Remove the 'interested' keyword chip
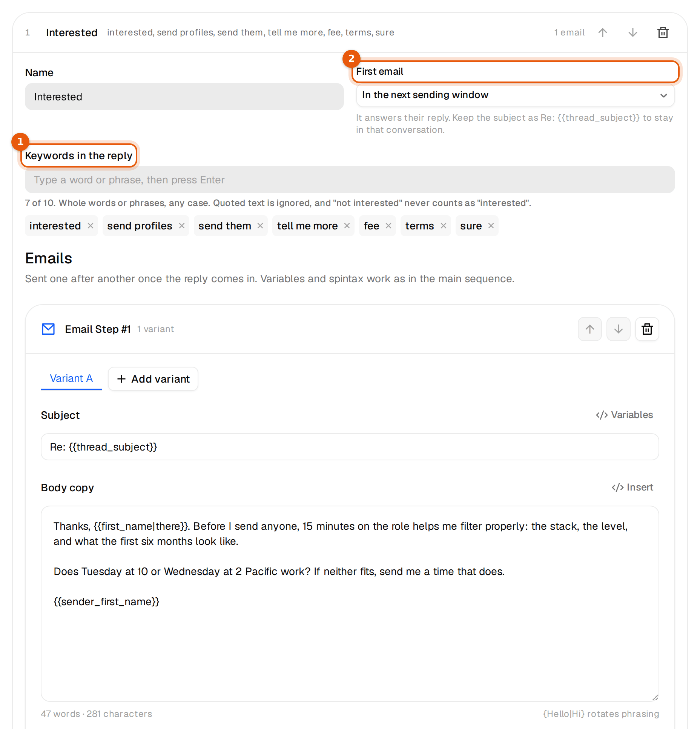Viewport: 700px width, 729px height. coord(91,226)
